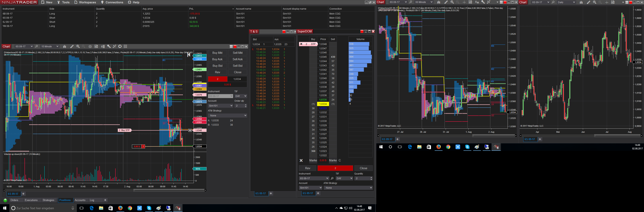Toggle Chart Trader icon in 15 Minute chart

[x=103, y=46]
